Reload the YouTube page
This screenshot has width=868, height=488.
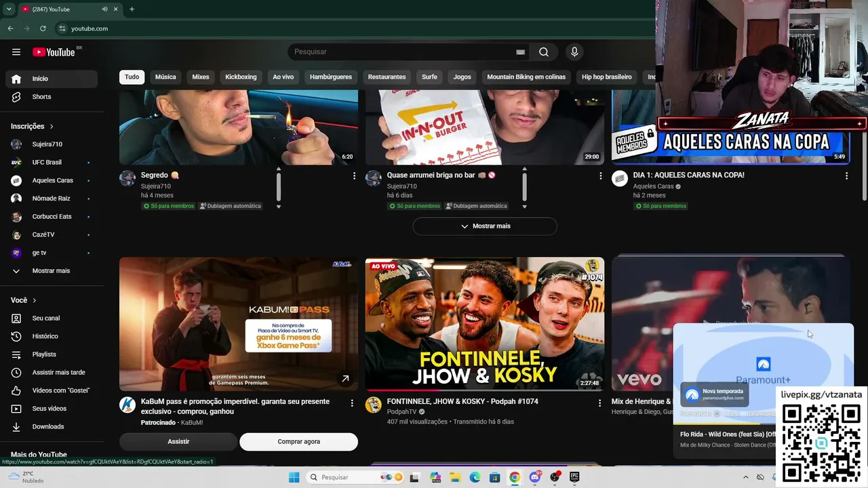pyautogui.click(x=43, y=28)
